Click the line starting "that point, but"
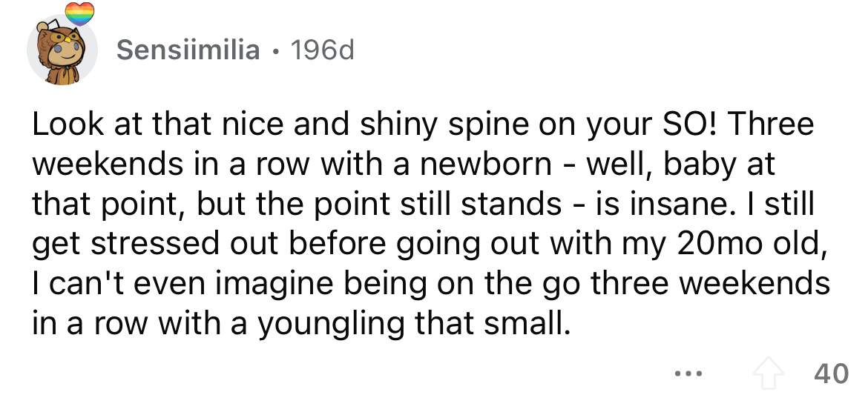Image resolution: width=868 pixels, height=395 pixels. pos(422,204)
